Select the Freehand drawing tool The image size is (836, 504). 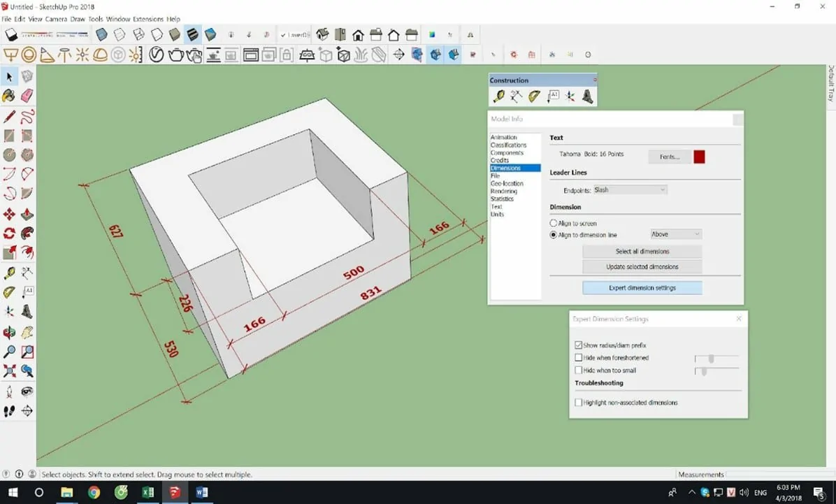pyautogui.click(x=27, y=117)
